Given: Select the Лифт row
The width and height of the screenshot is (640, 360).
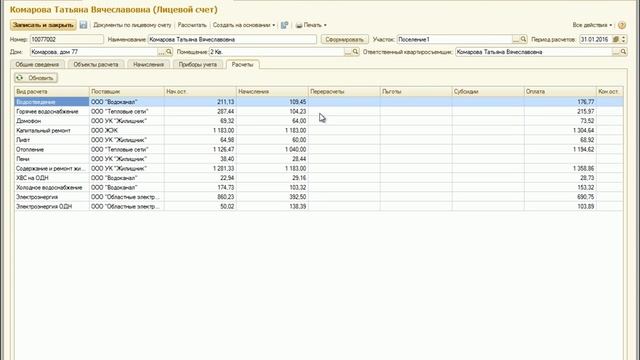Looking at the screenshot, I should [x=319, y=140].
